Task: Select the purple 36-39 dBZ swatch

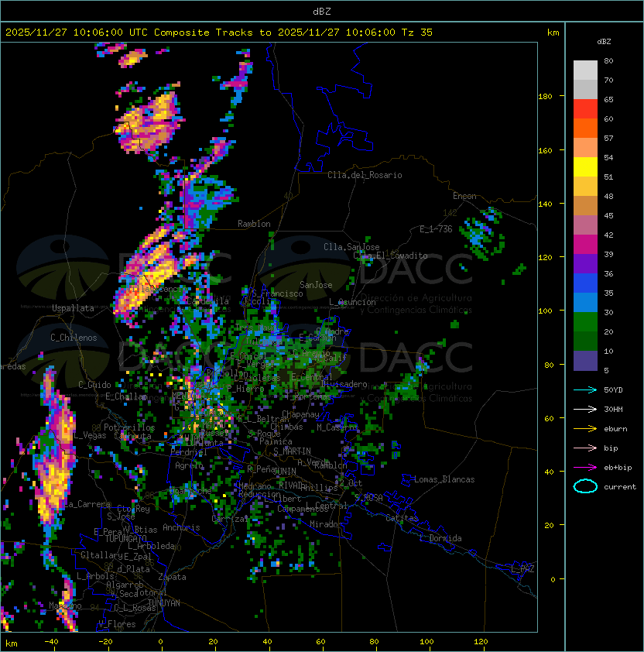Action: click(585, 263)
